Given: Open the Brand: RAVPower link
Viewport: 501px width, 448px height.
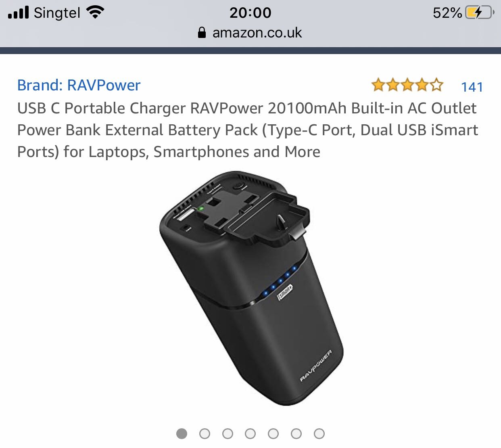Looking at the screenshot, I should (79, 85).
